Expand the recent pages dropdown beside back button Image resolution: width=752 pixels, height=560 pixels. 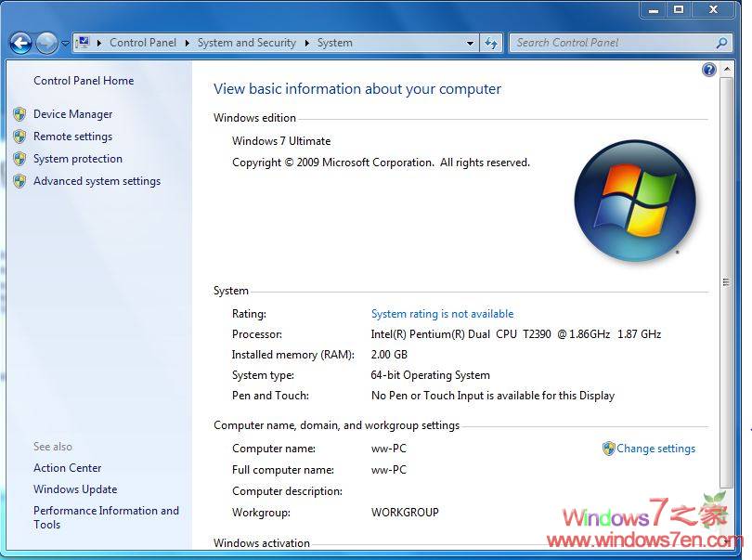[63, 43]
